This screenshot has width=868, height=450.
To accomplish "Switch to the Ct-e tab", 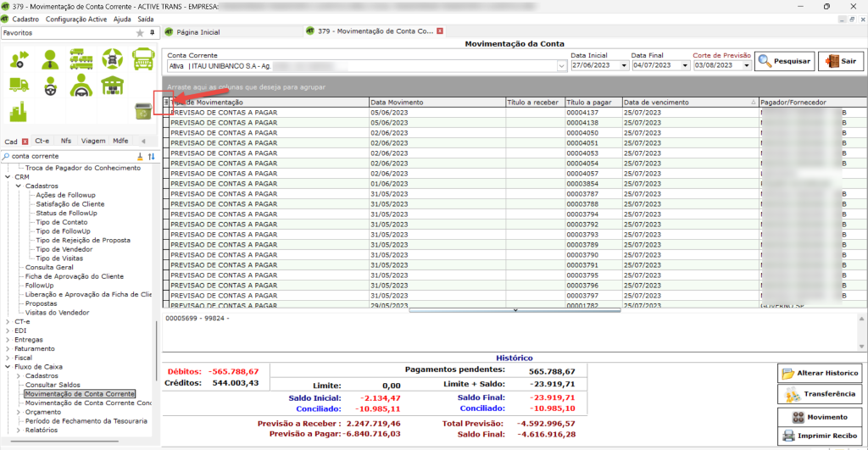I will 42,142.
